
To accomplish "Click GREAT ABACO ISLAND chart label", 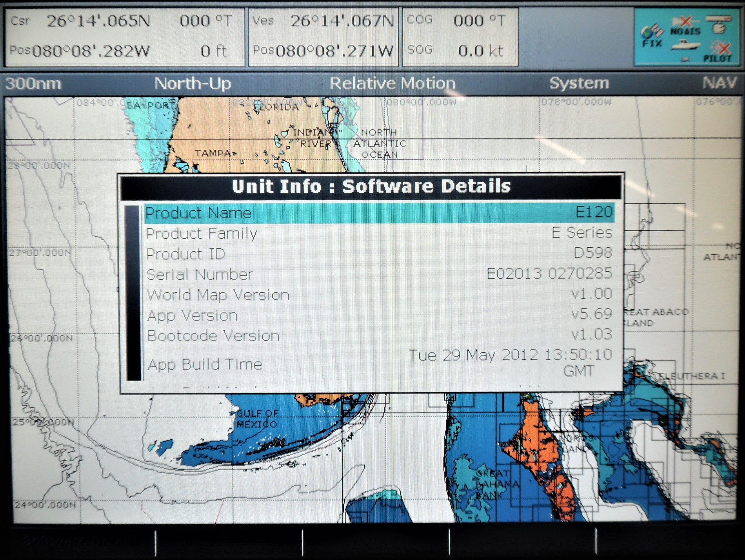I will (x=656, y=317).
